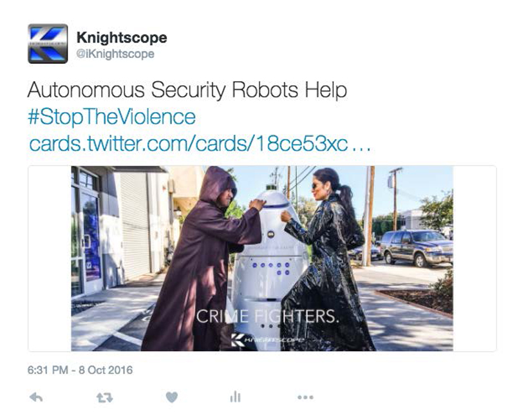Viewport: 528px width, 420px height.
Task: Click the CRIME FIGHTERS caption text
Action: [267, 316]
